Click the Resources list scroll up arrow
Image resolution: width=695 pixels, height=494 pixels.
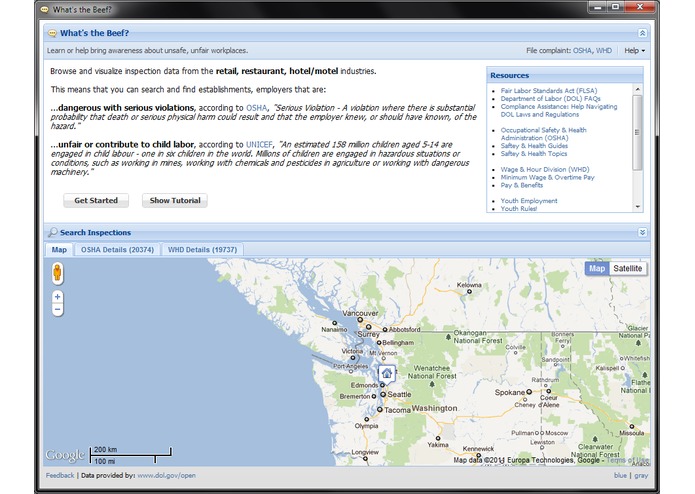pos(637,89)
